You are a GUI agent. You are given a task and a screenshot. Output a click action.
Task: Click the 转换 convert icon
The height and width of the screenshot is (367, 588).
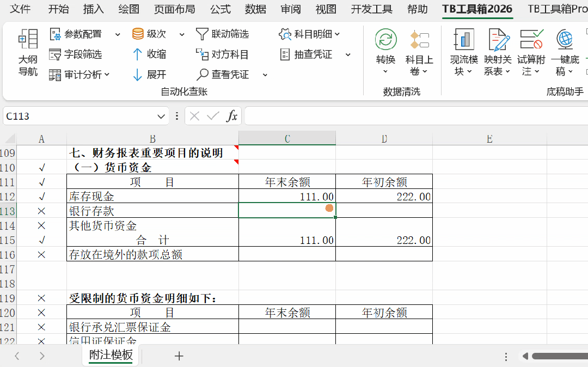(385, 39)
